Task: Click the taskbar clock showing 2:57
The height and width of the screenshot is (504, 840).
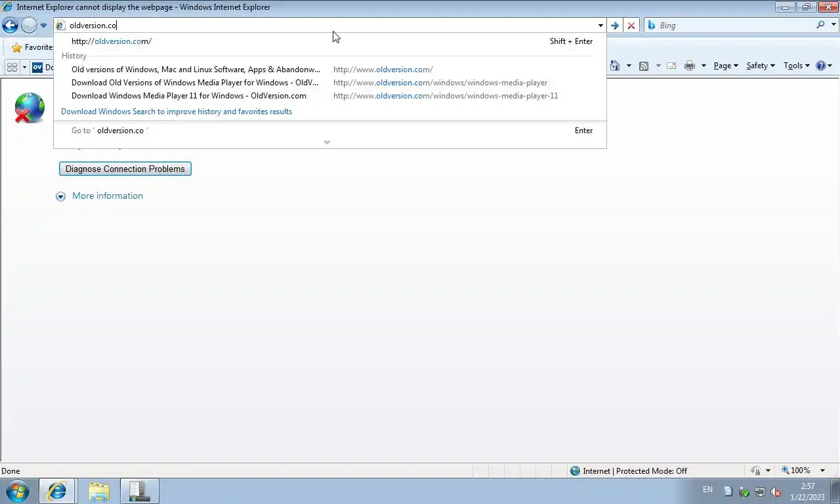Action: pyautogui.click(x=807, y=492)
